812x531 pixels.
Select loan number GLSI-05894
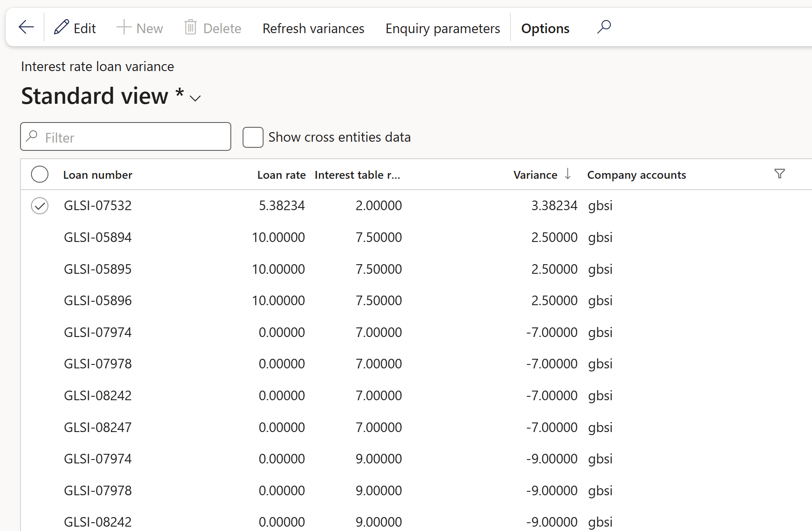98,237
